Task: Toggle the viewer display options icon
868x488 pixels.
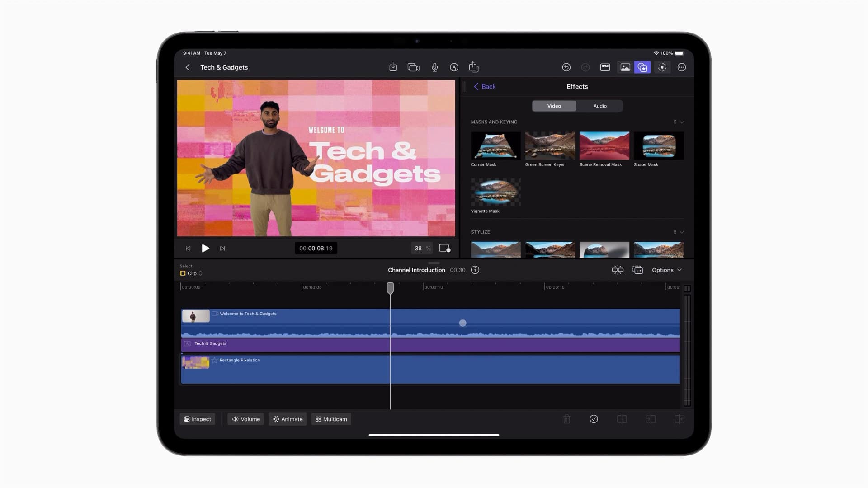Action: tap(444, 248)
